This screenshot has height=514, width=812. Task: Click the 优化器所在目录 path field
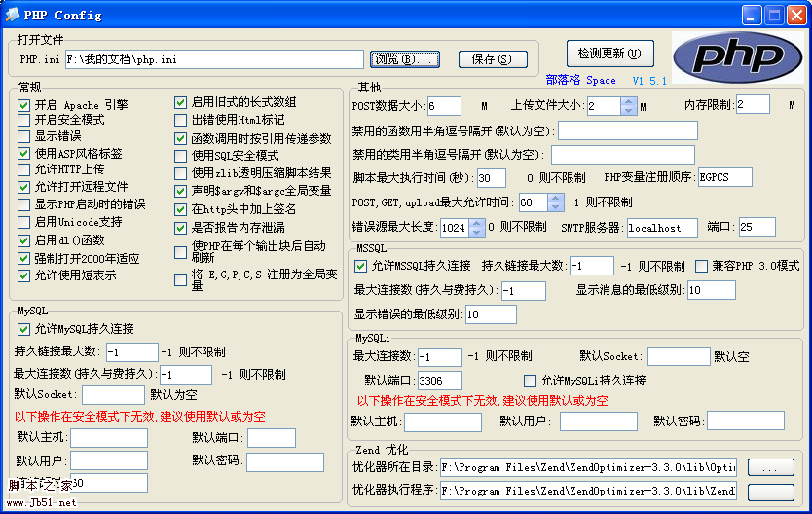coord(588,467)
